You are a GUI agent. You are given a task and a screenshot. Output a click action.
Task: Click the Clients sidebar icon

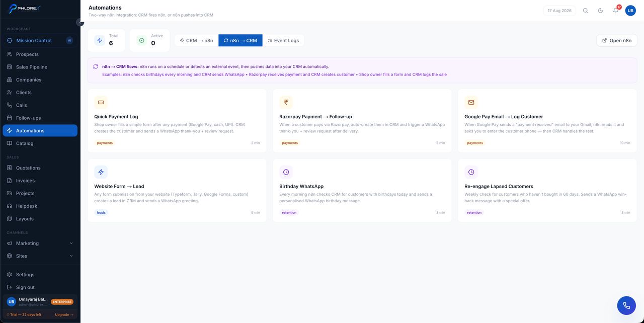pyautogui.click(x=10, y=93)
